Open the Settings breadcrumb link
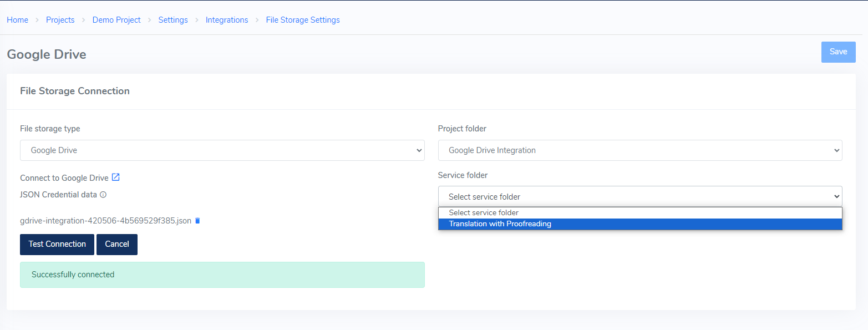 coord(173,20)
